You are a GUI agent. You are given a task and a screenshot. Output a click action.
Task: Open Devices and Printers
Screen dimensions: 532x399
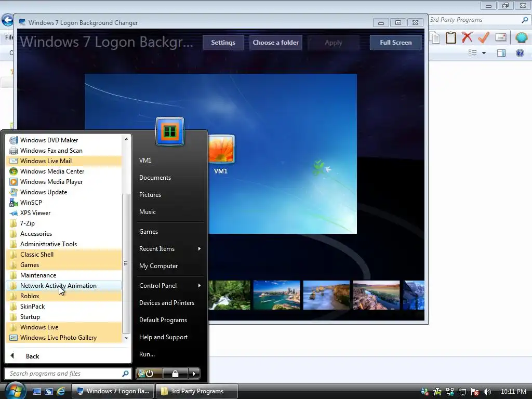(x=167, y=303)
